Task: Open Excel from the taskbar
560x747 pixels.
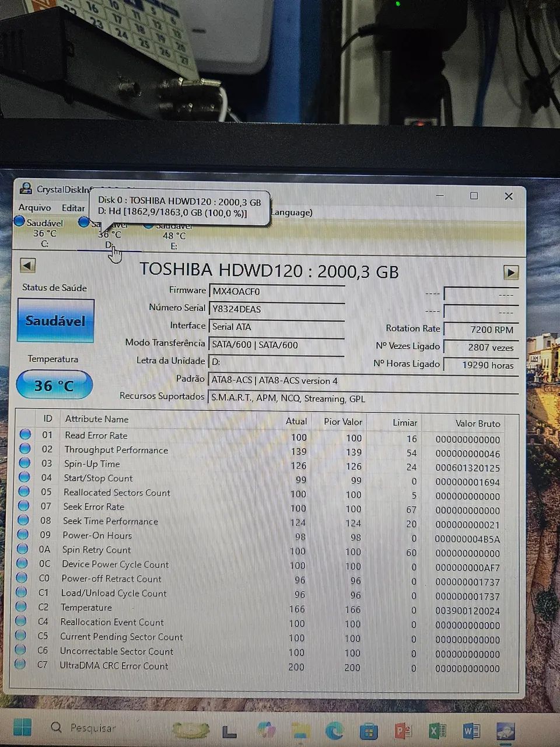Action: [437, 731]
